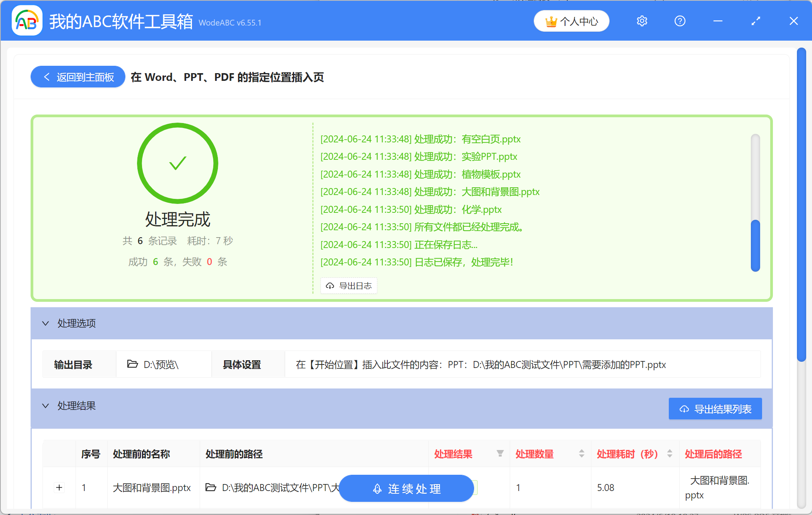Open the settings gear icon
Image resolution: width=812 pixels, height=515 pixels.
point(642,21)
